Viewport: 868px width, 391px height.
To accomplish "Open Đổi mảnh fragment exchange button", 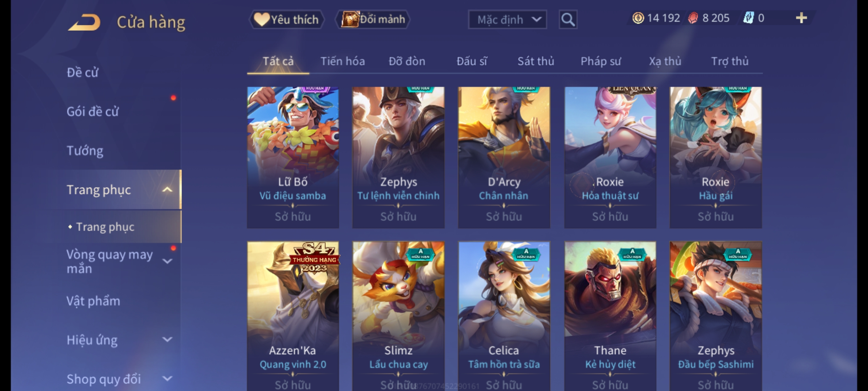I will tap(373, 20).
